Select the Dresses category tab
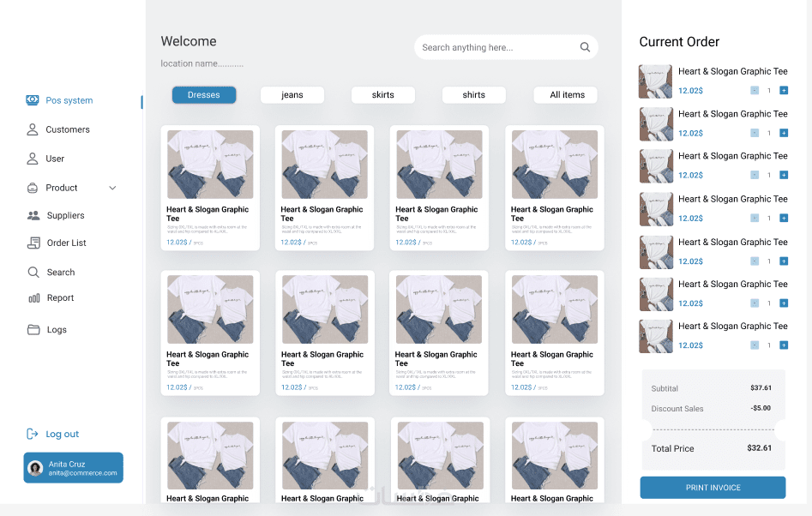The image size is (812, 516). coord(204,94)
